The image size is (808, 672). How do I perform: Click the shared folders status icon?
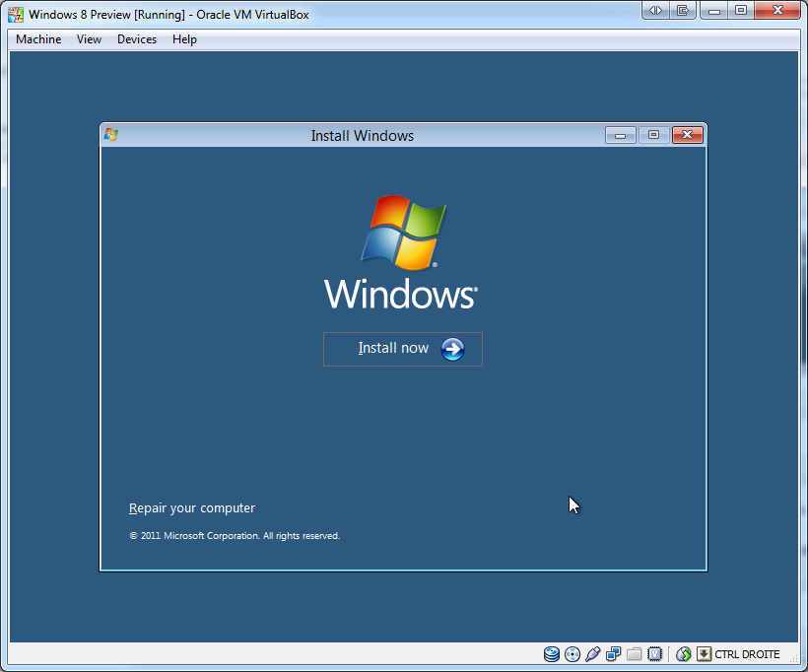click(x=635, y=654)
